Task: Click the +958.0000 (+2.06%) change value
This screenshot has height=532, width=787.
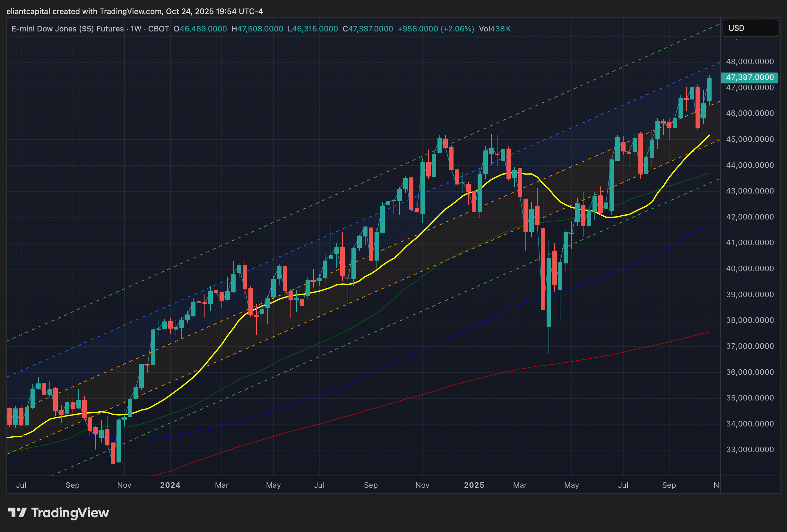Action: (x=436, y=29)
